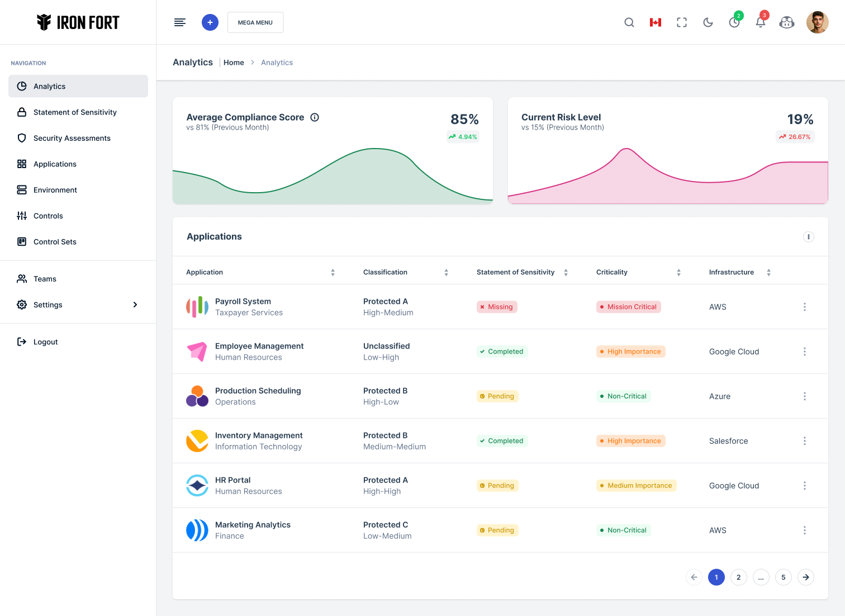Click the info icon beside Average Compliance Score
Viewport: 845px width, 616px height.
[315, 117]
